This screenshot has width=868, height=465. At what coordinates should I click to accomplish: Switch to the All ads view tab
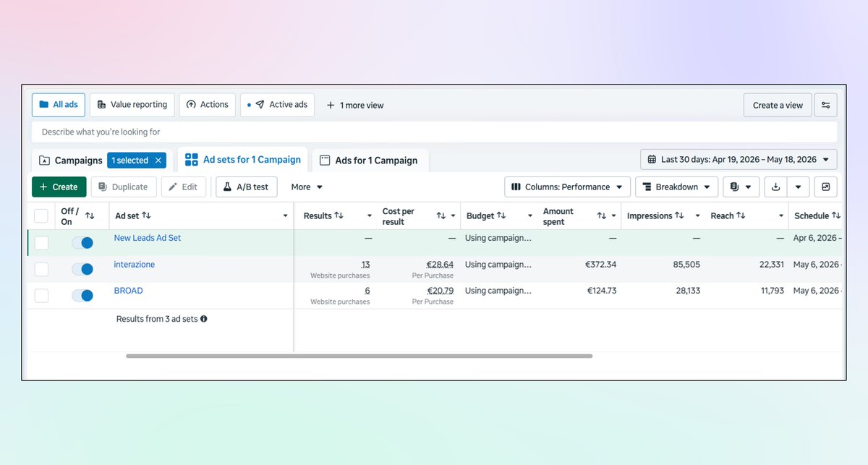coord(59,105)
